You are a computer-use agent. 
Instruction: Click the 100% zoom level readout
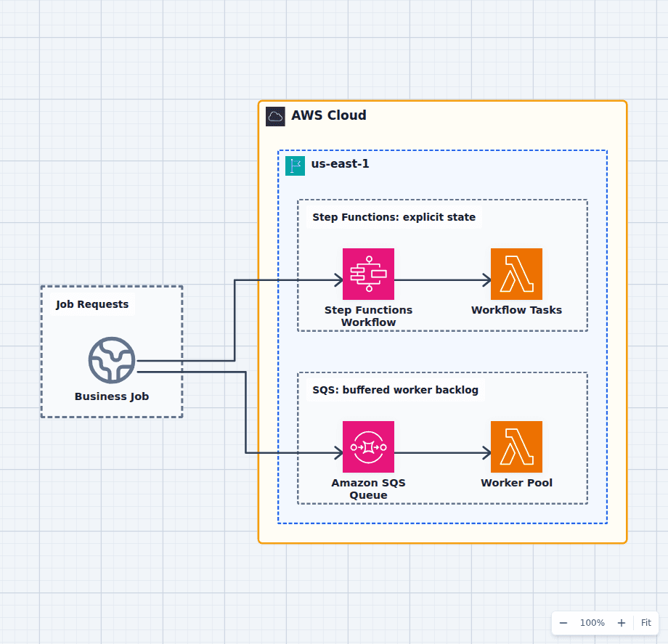click(x=592, y=623)
